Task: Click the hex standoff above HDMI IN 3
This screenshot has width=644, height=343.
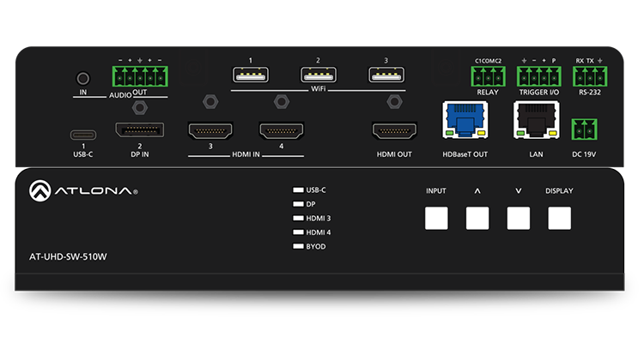Action: (x=210, y=101)
